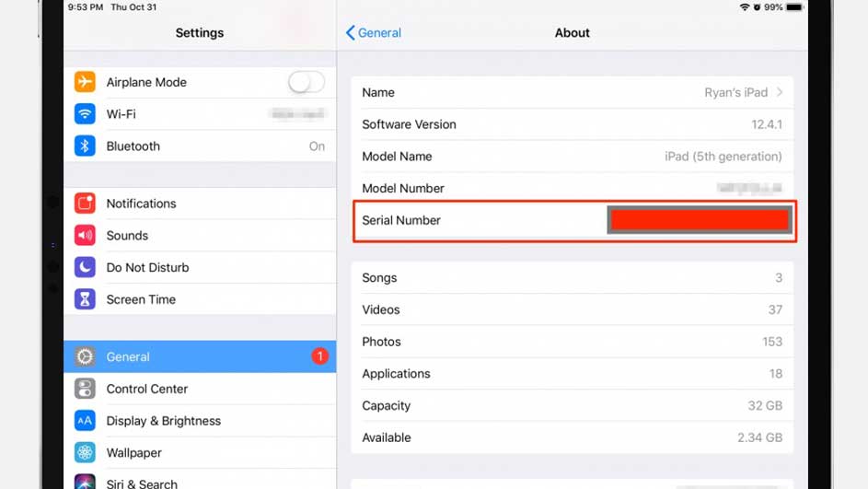
Task: Tap the Wallpaper icon in sidebar
Action: pyautogui.click(x=85, y=453)
